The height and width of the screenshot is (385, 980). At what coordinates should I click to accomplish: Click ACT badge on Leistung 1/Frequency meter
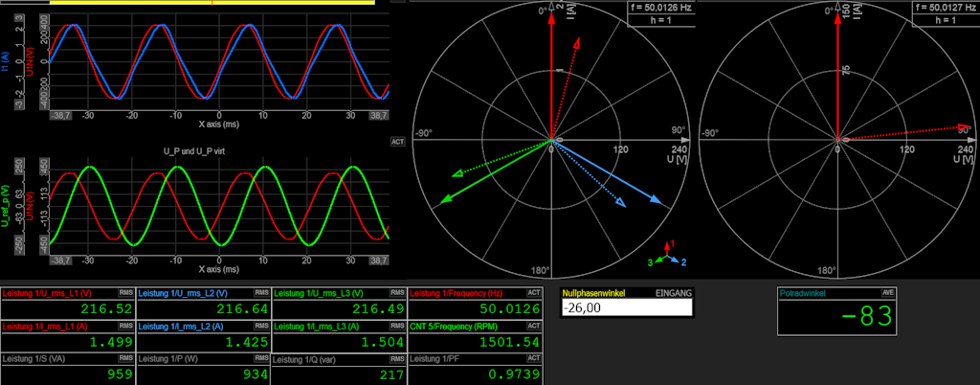tap(534, 292)
